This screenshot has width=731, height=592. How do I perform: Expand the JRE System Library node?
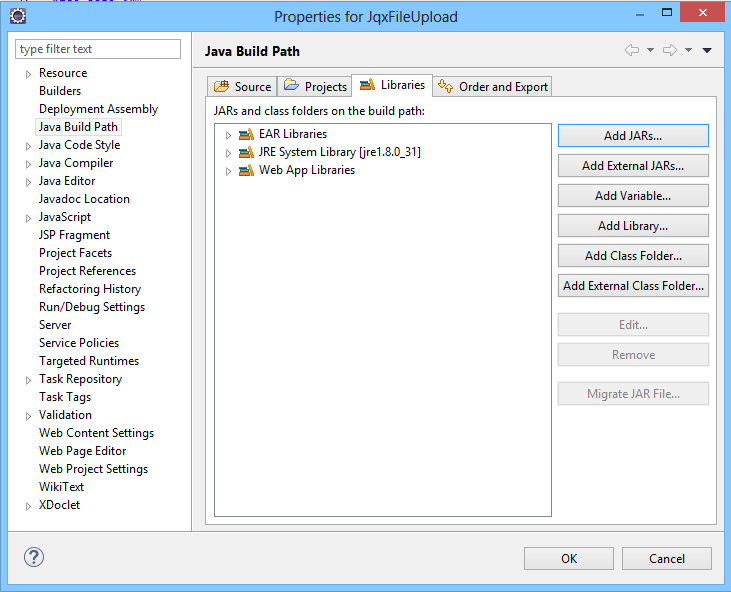[x=228, y=153]
